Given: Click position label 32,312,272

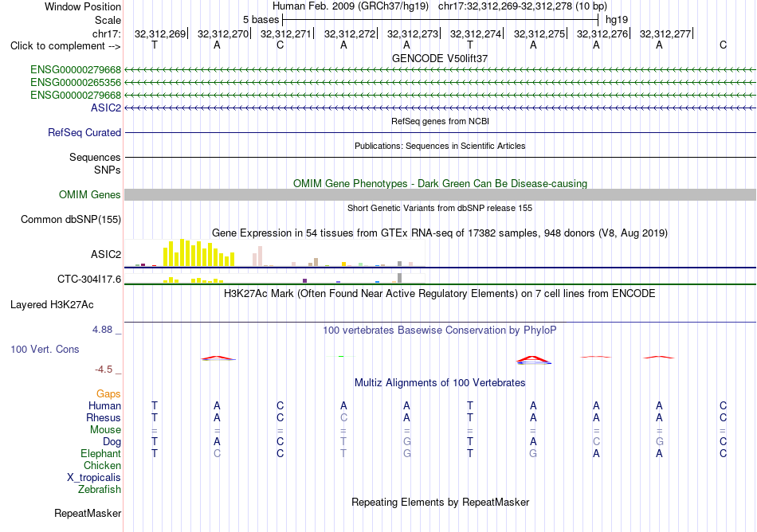Looking at the screenshot, I should coord(350,33).
